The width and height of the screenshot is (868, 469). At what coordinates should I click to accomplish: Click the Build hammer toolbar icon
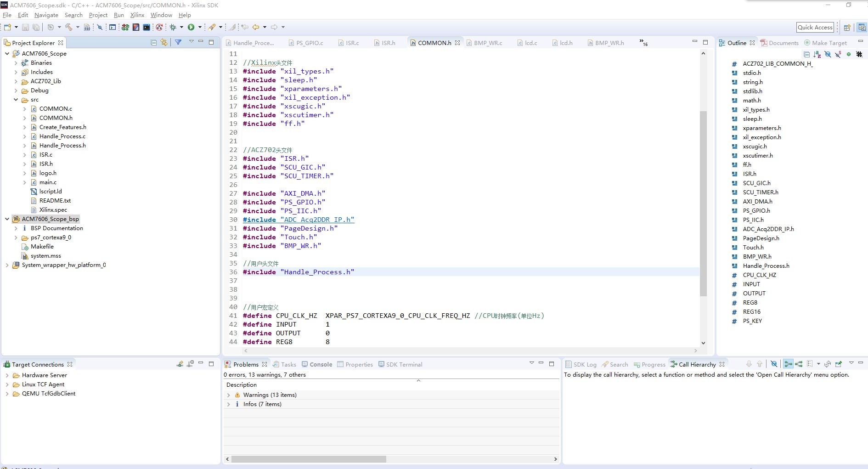69,27
